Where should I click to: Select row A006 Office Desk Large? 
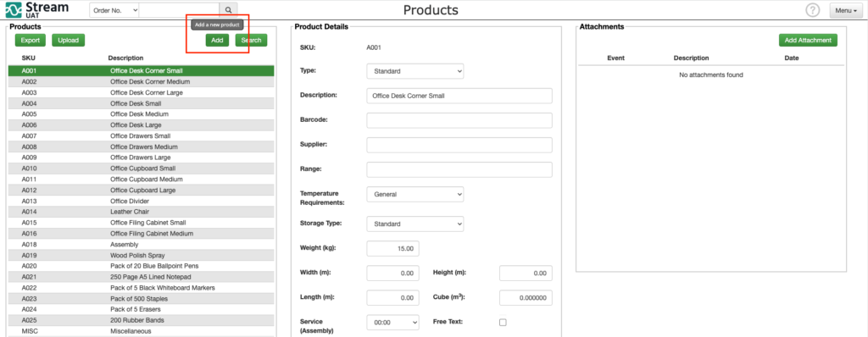[142, 125]
